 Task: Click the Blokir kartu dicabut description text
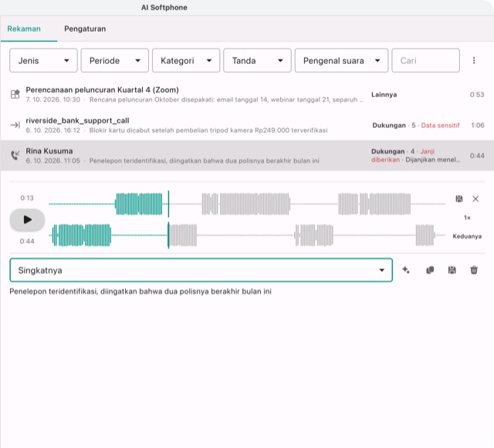pos(208,130)
